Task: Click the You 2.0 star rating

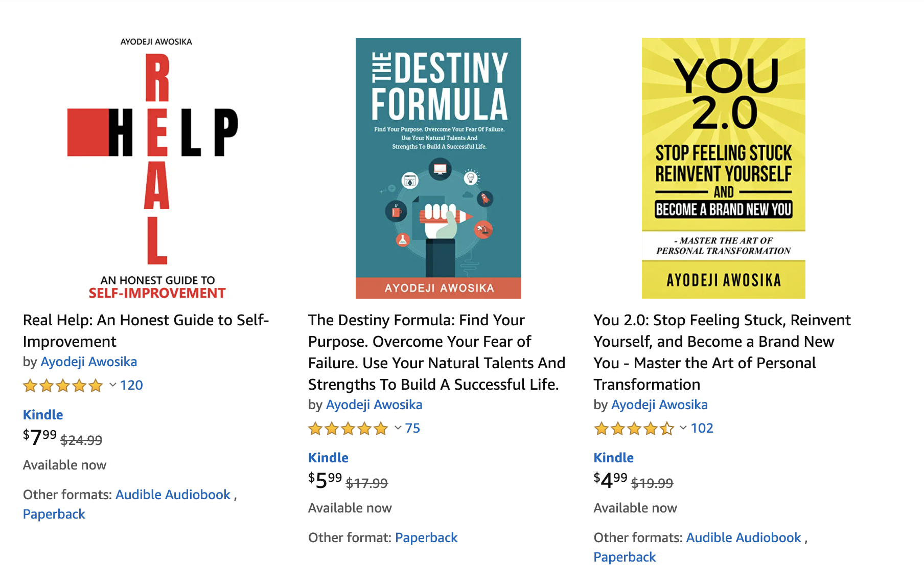Action: [x=634, y=429]
